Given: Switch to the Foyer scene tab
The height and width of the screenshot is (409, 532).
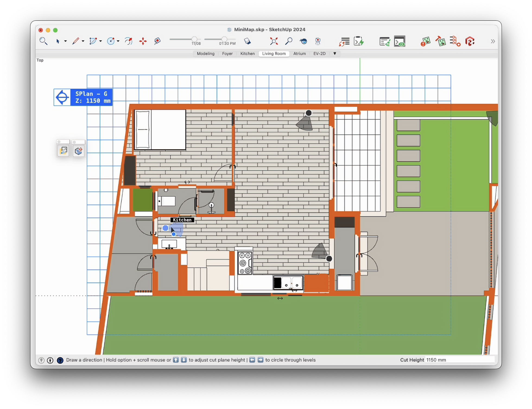Looking at the screenshot, I should [x=227, y=54].
